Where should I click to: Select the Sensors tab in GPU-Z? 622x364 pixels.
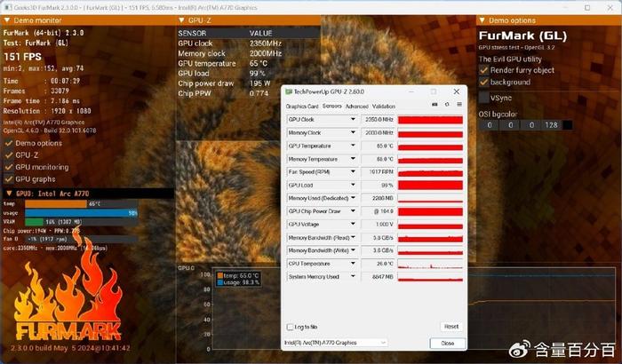pos(332,106)
